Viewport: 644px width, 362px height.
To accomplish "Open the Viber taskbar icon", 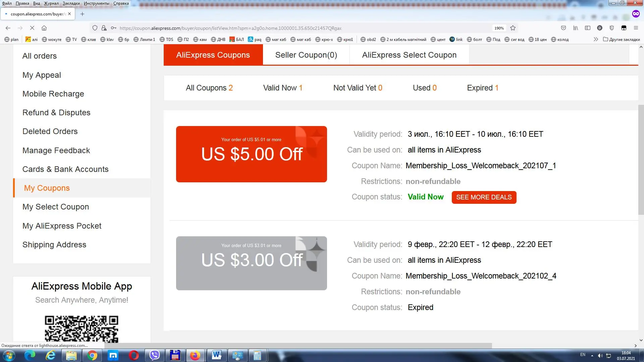I will pyautogui.click(x=155, y=355).
